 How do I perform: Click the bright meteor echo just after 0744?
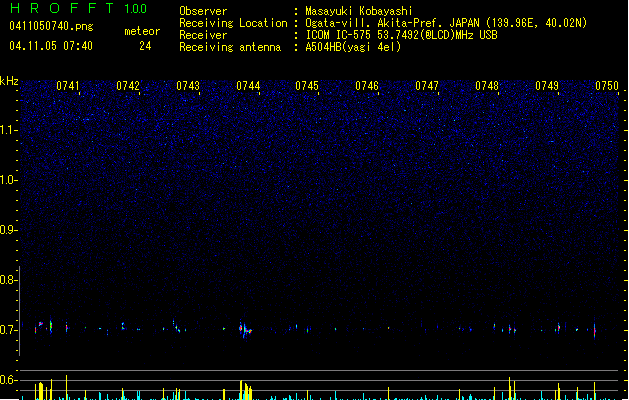point(245,330)
